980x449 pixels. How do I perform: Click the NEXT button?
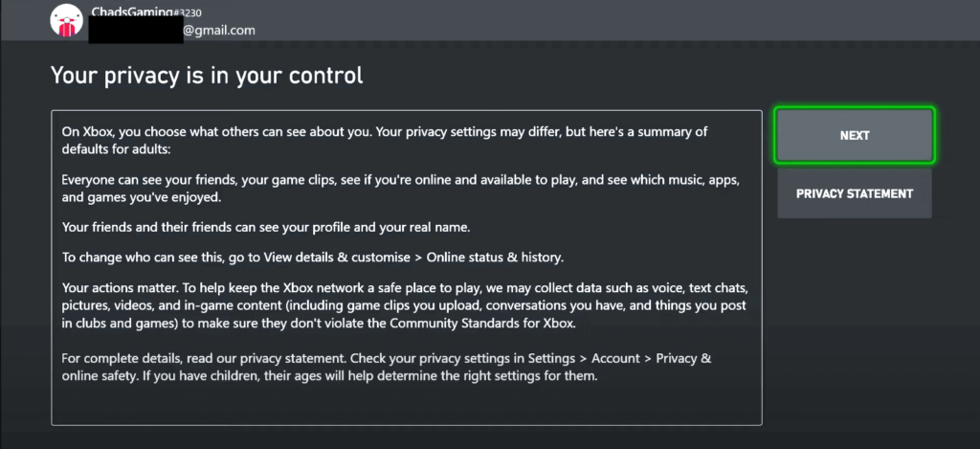pos(855,136)
